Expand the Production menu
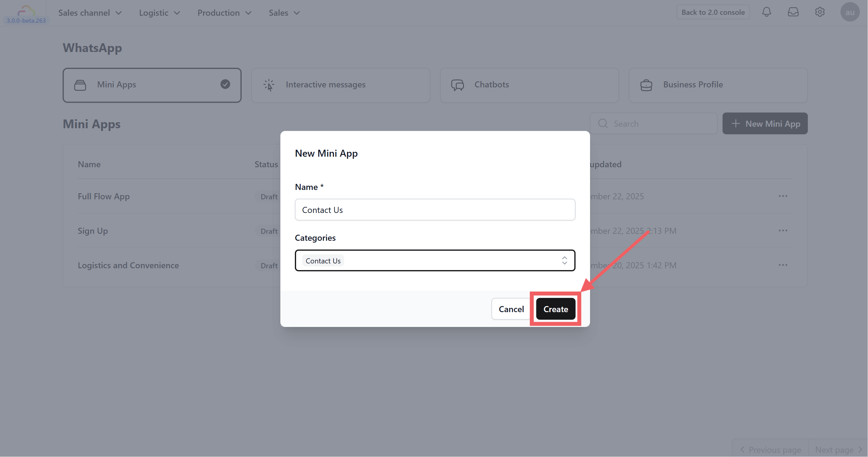 point(224,13)
